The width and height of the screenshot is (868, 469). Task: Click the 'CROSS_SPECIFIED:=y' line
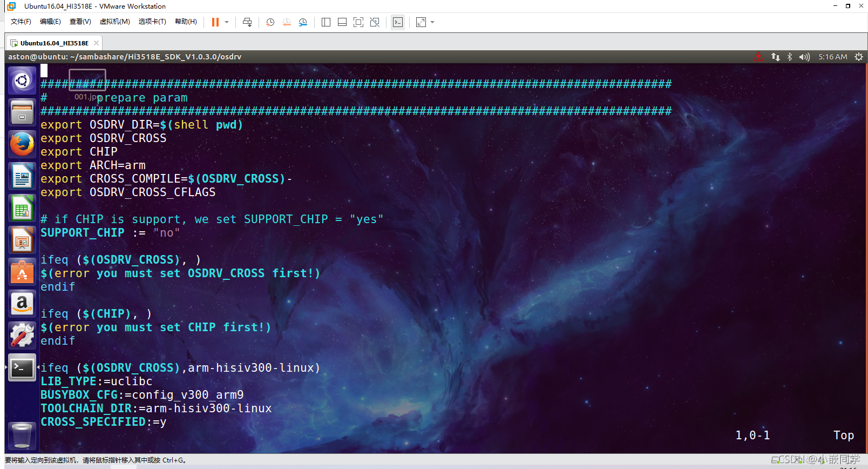(104, 422)
